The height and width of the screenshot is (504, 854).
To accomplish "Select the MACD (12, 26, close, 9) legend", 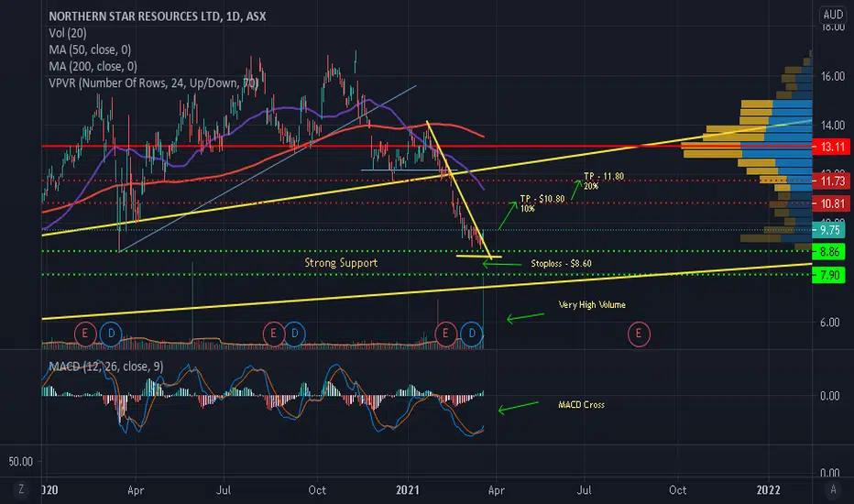I will click(x=106, y=367).
